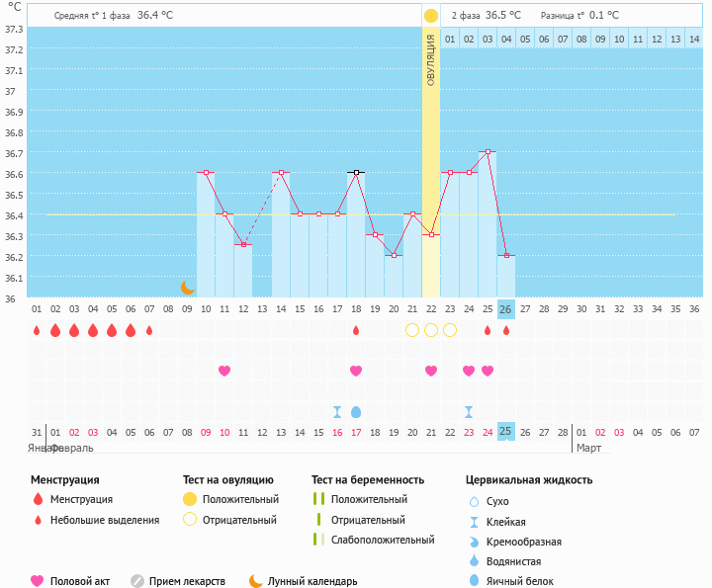Click the 36.2 temperature point on day 26
The width and height of the screenshot is (712, 588).
point(506,255)
